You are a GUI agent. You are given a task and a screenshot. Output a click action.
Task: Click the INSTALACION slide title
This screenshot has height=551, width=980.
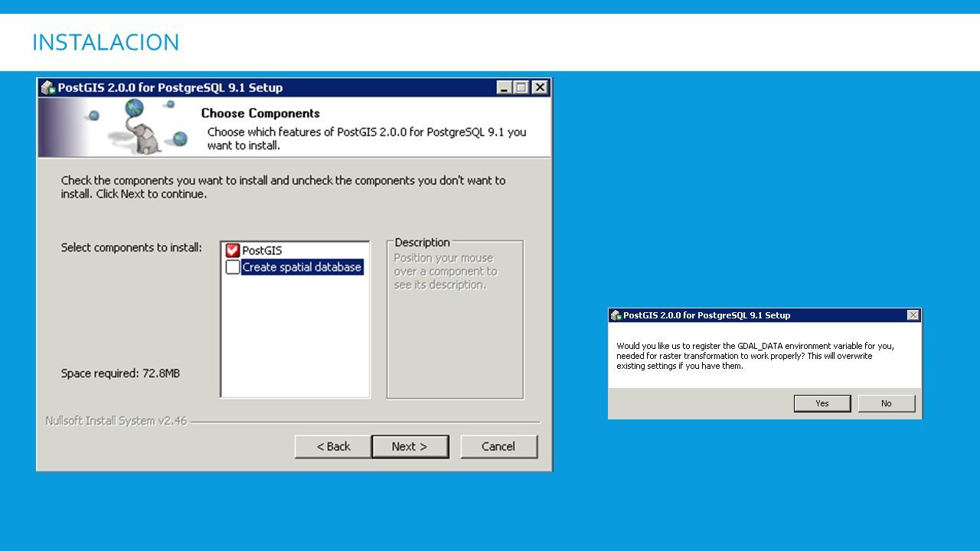pos(106,42)
